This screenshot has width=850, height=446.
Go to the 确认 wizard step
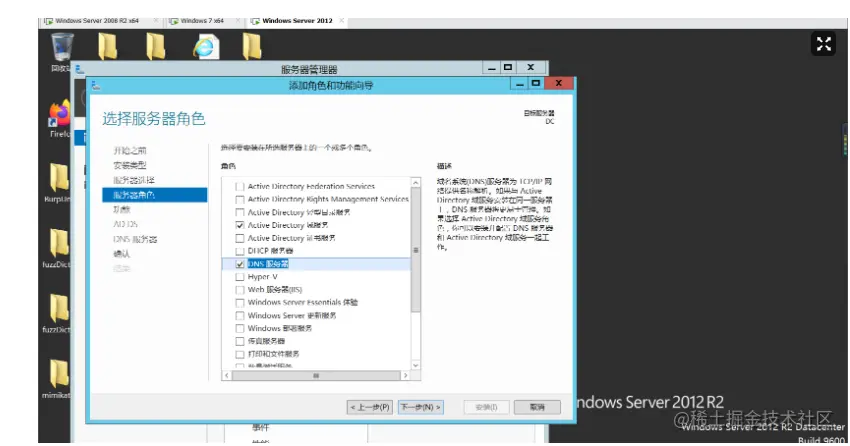[121, 254]
